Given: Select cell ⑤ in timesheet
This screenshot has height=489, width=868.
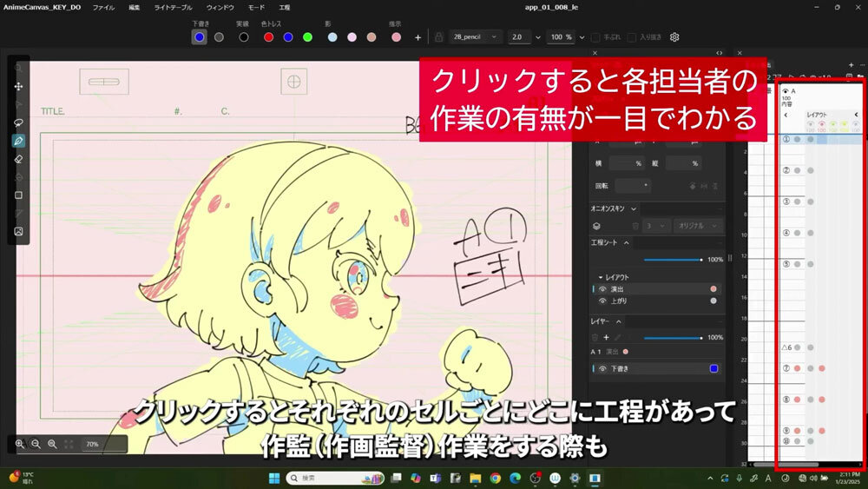Looking at the screenshot, I should point(786,264).
